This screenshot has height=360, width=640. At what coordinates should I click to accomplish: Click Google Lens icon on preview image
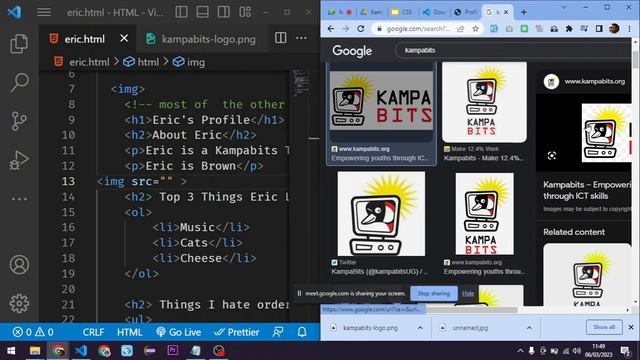coord(552,156)
